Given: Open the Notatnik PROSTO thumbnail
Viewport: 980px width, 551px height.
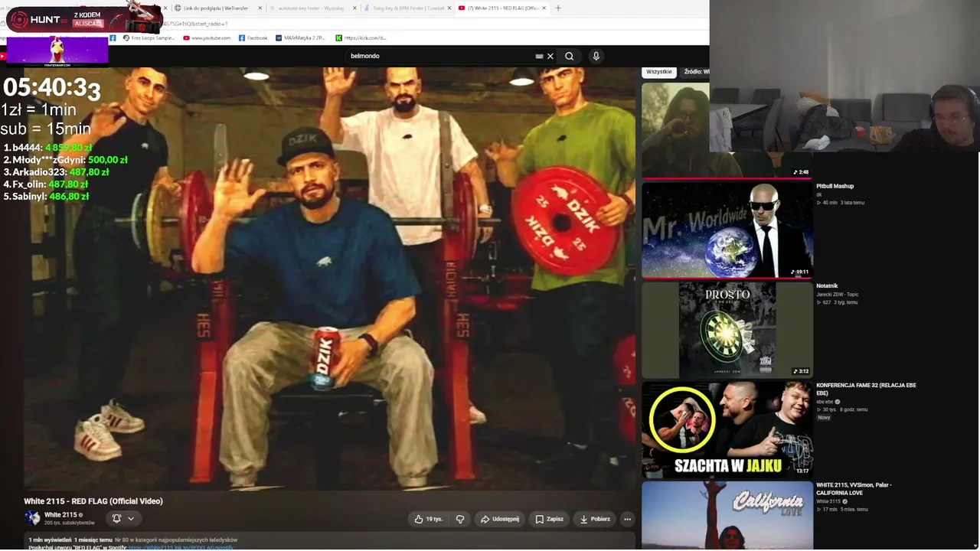Looking at the screenshot, I should click(x=727, y=330).
